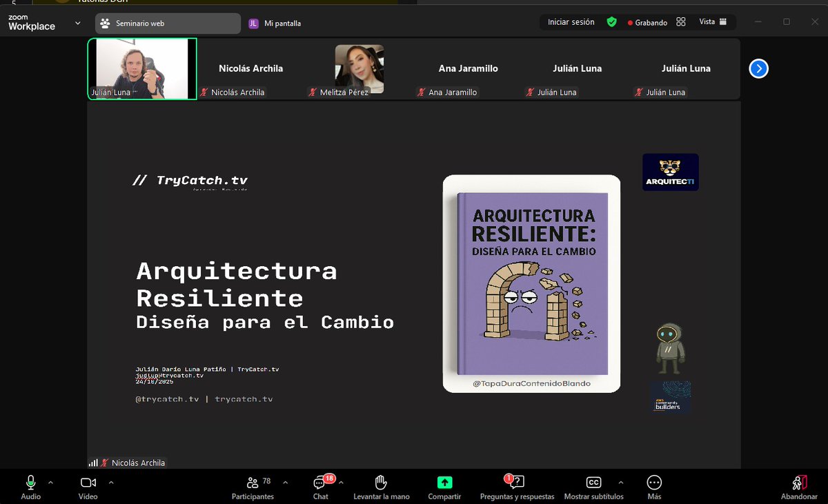
Task: Click Iniciar sesión
Action: pos(571,22)
